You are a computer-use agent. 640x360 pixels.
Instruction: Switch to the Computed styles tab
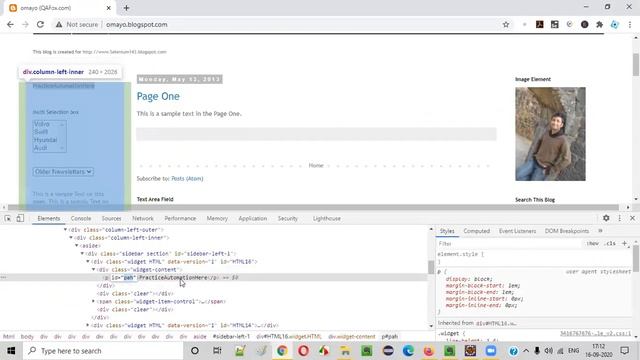point(476,231)
